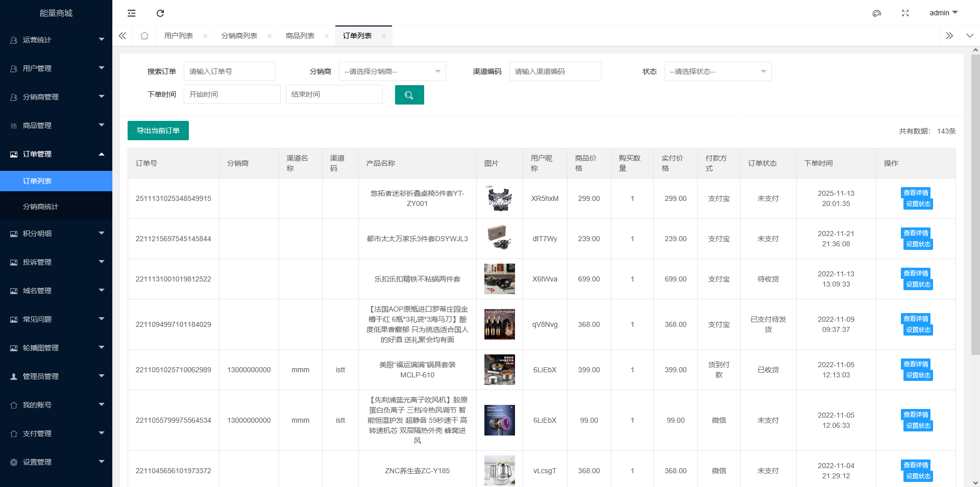Open 美厨 pot set thumbnail
The height and width of the screenshot is (487, 980).
click(x=500, y=370)
